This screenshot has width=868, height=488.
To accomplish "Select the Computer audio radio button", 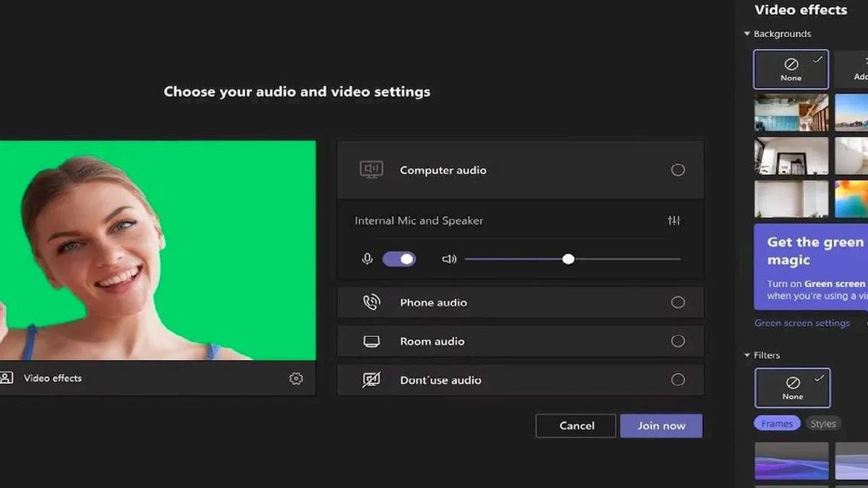I will pos(678,170).
